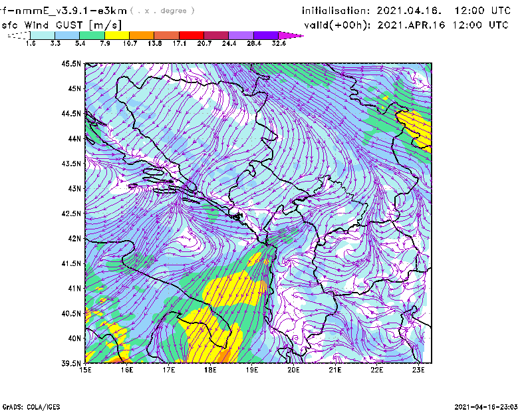
Task: Click the legend value 10.7
Action: 130,43
